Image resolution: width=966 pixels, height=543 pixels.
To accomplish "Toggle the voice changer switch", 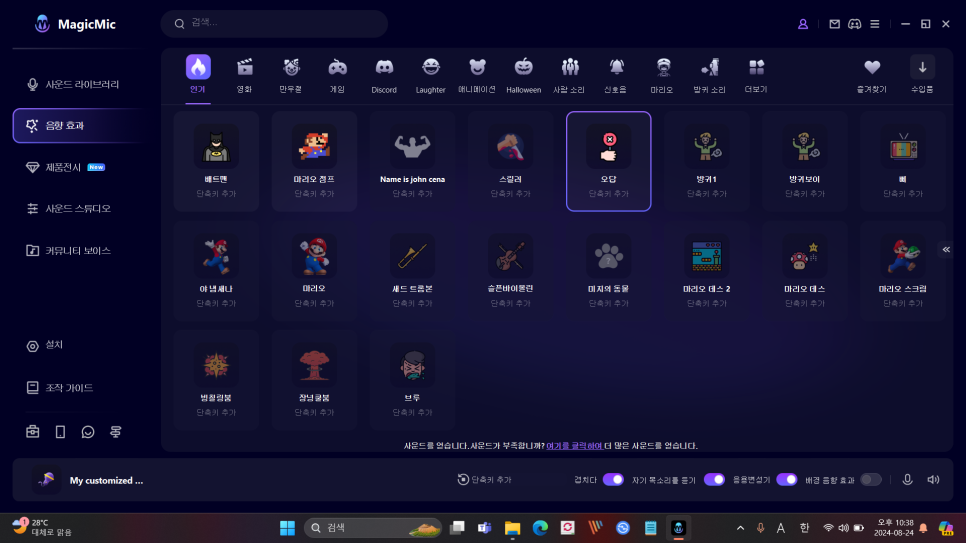I will point(787,480).
